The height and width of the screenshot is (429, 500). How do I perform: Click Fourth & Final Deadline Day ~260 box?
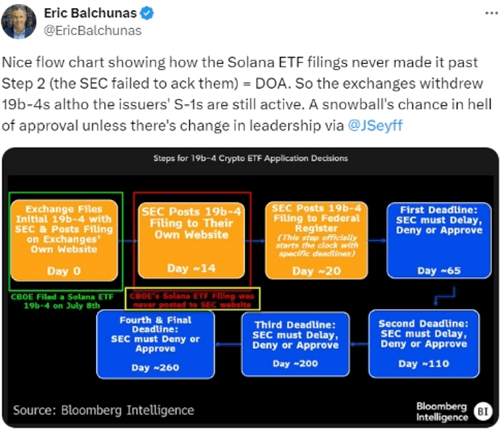155,344
